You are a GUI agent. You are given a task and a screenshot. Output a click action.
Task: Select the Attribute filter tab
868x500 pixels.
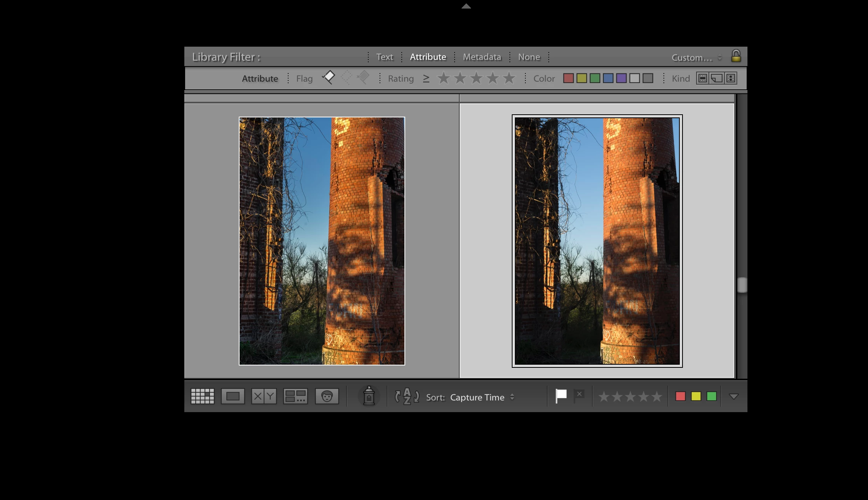point(428,57)
